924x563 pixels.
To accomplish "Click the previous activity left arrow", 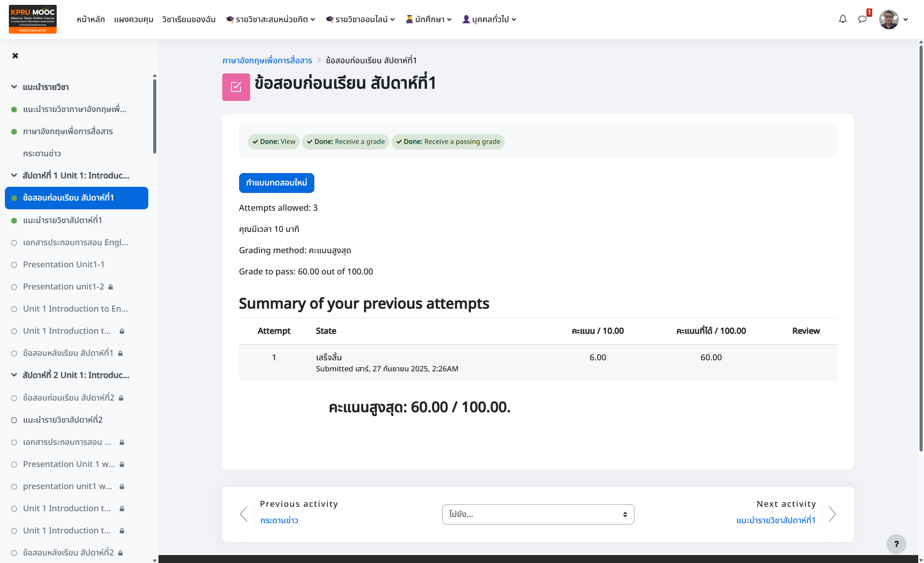I will (x=244, y=514).
